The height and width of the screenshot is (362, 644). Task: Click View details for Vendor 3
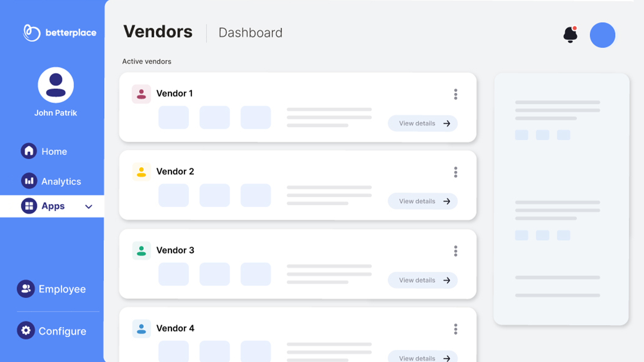(x=423, y=280)
